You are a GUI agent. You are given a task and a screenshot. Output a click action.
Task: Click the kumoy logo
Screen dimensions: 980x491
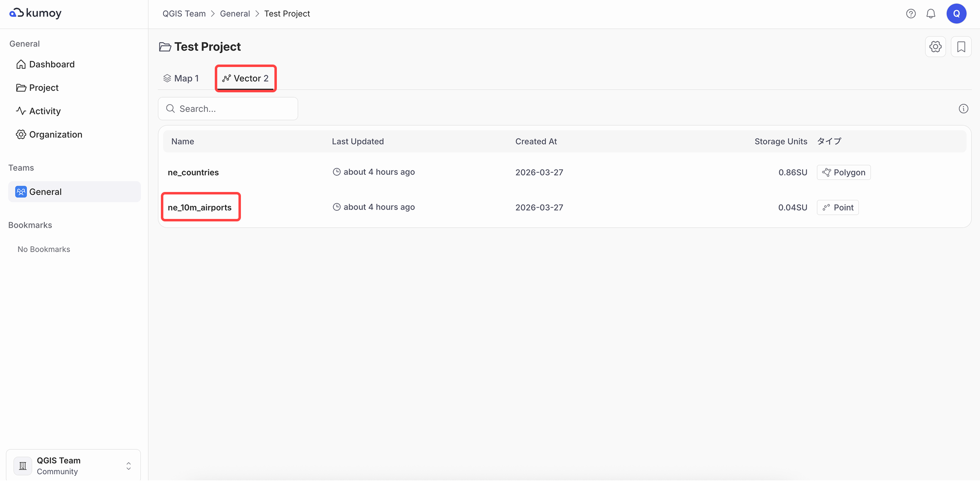(x=36, y=13)
